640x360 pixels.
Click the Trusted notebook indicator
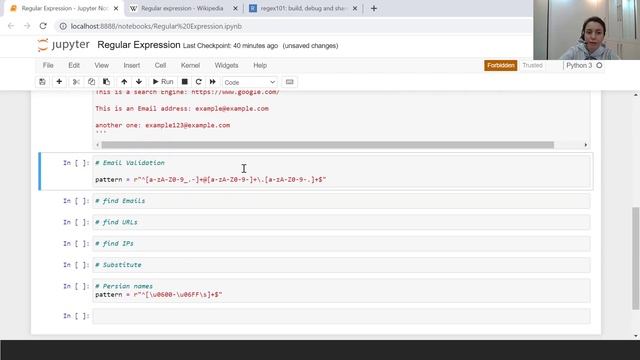pyautogui.click(x=532, y=65)
